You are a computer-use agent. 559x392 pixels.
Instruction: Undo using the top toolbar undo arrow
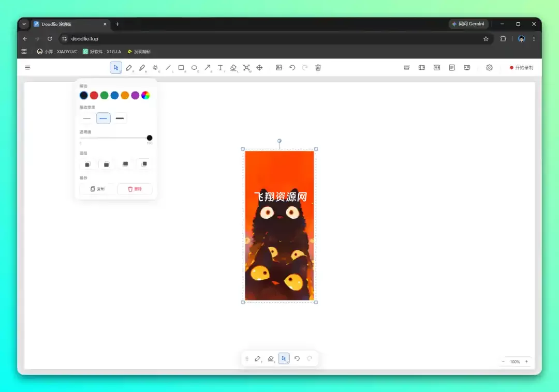pos(292,68)
